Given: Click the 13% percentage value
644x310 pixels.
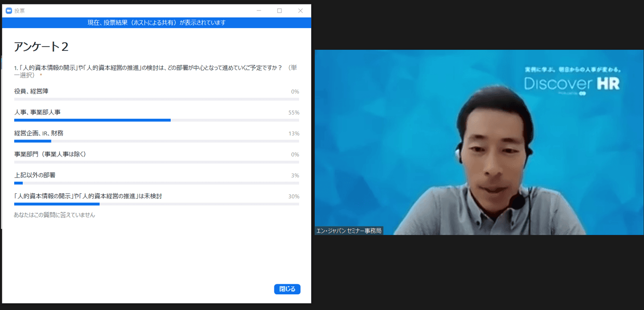Looking at the screenshot, I should pos(294,134).
